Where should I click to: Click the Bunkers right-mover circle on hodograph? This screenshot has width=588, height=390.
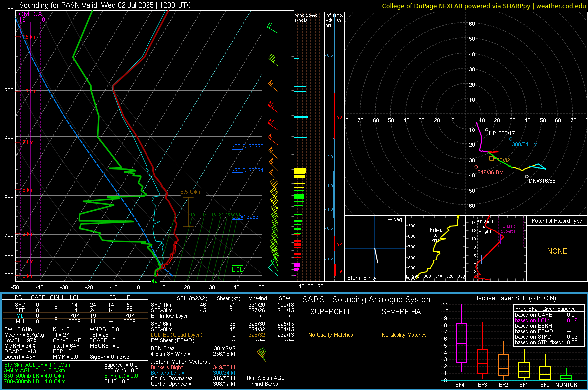click(476, 167)
